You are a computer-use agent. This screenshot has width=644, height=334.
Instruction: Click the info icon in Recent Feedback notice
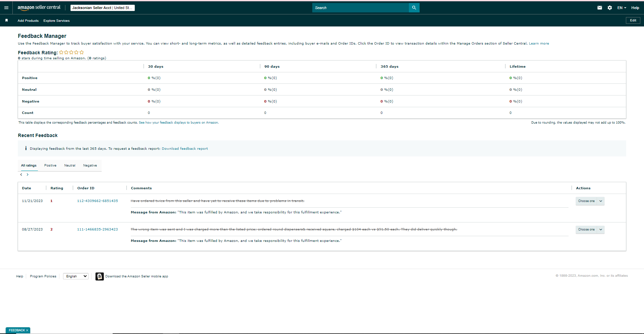point(26,148)
